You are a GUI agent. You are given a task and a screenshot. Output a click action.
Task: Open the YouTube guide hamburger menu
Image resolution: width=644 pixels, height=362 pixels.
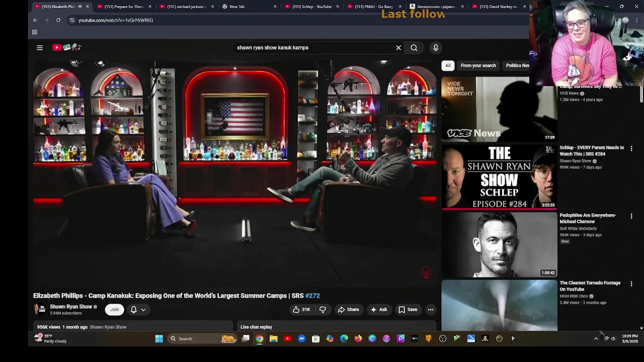click(x=40, y=48)
